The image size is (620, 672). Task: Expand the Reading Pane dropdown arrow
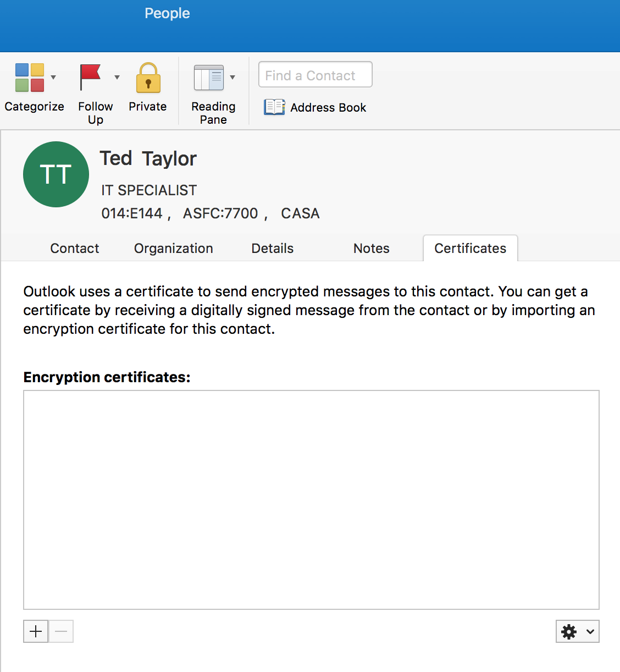click(232, 78)
